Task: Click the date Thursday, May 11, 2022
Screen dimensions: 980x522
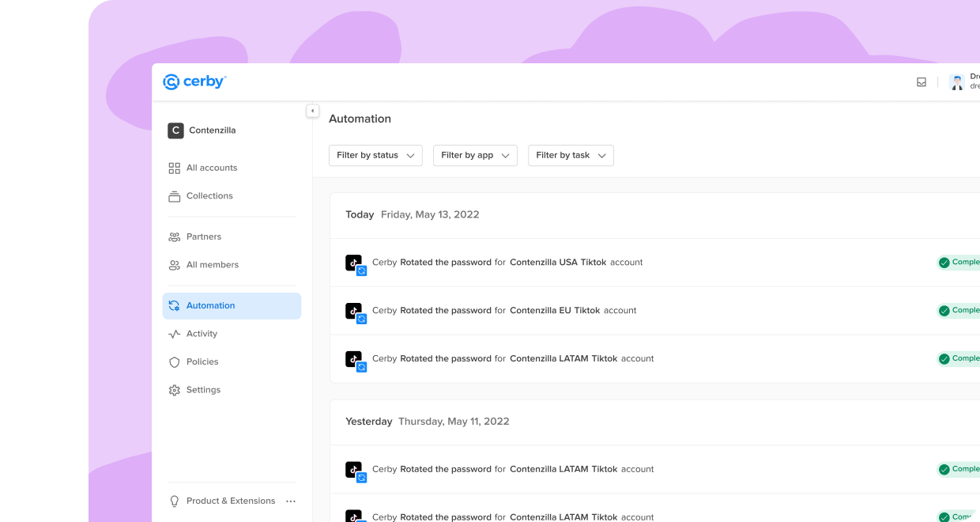Action: coord(454,422)
